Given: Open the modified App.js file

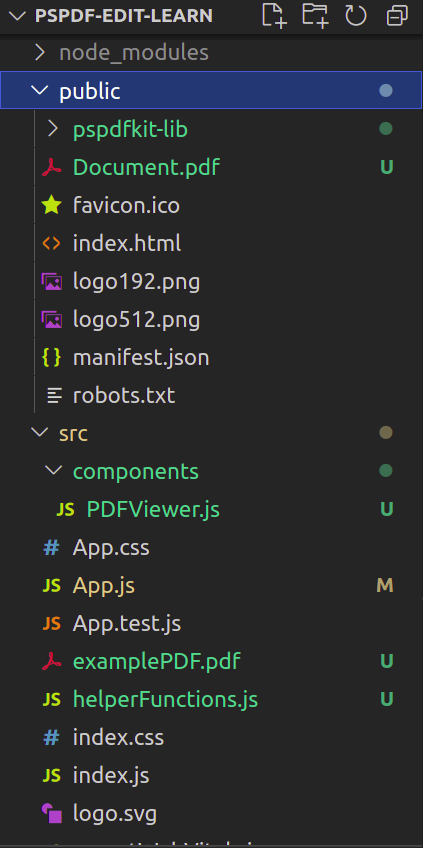Looking at the screenshot, I should [103, 586].
